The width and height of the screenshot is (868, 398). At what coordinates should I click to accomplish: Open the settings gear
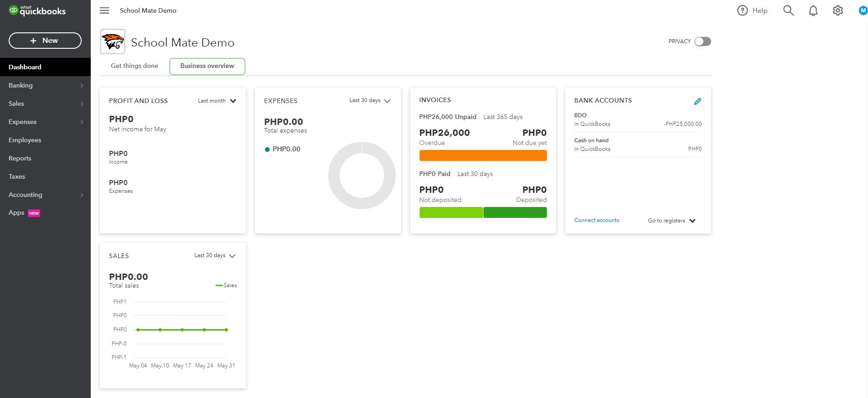click(838, 10)
